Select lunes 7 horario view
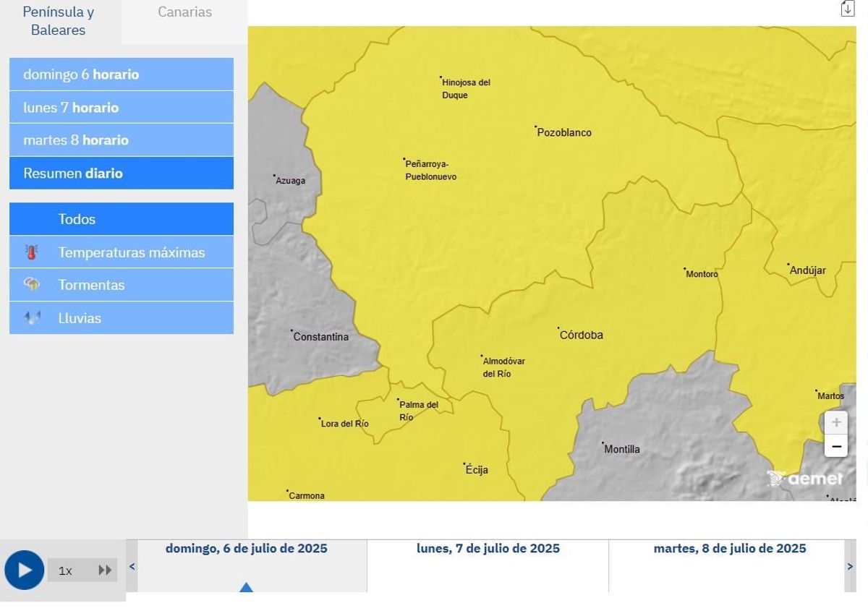868x616 pixels. pyautogui.click(x=122, y=108)
